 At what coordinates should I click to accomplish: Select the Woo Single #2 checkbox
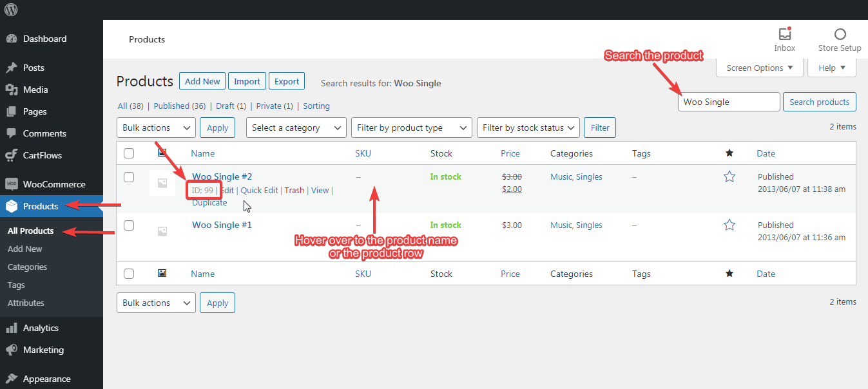click(x=129, y=177)
